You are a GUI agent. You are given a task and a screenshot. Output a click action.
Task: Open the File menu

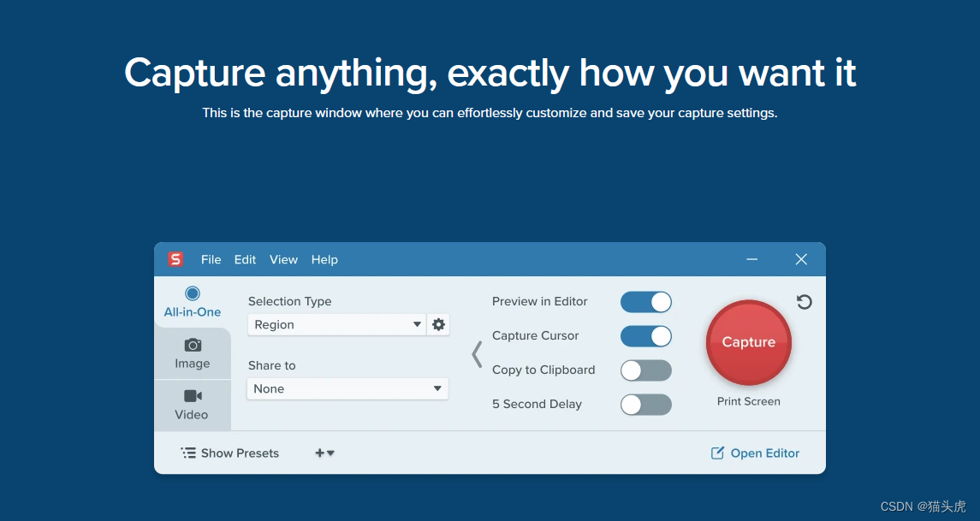pos(211,259)
